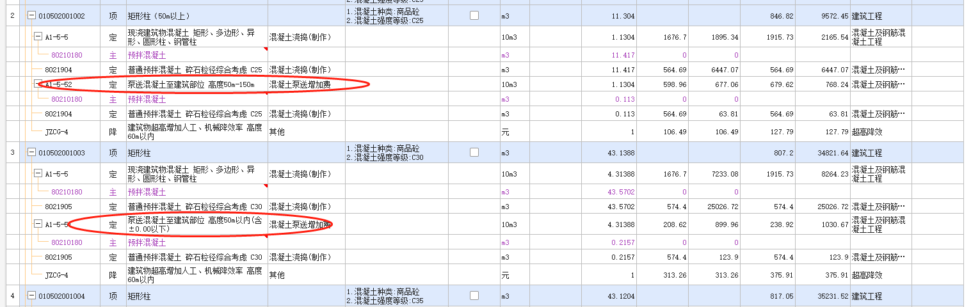Image resolution: width=980 pixels, height=307 pixels.
Task: Collapse item 010502001002 row
Action: (x=31, y=15)
